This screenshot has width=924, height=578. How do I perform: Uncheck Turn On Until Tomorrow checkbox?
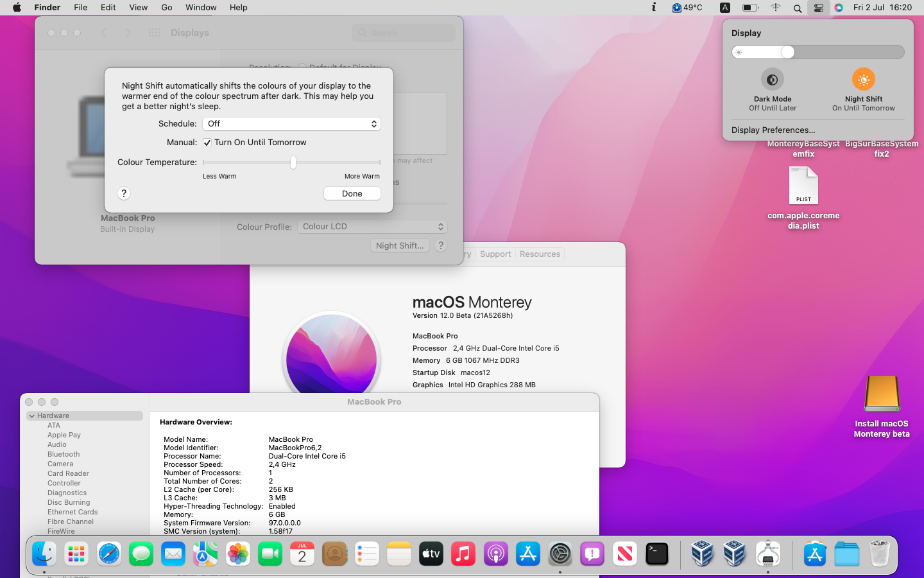point(207,143)
